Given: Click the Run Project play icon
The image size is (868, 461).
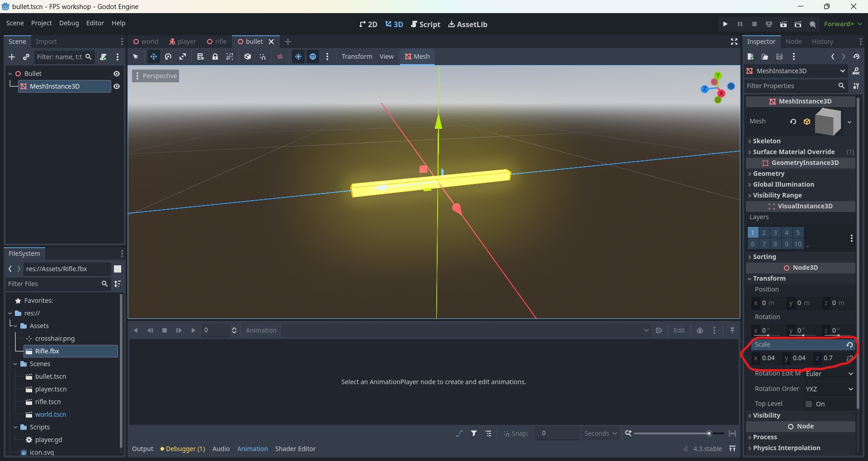Looking at the screenshot, I should (x=725, y=24).
